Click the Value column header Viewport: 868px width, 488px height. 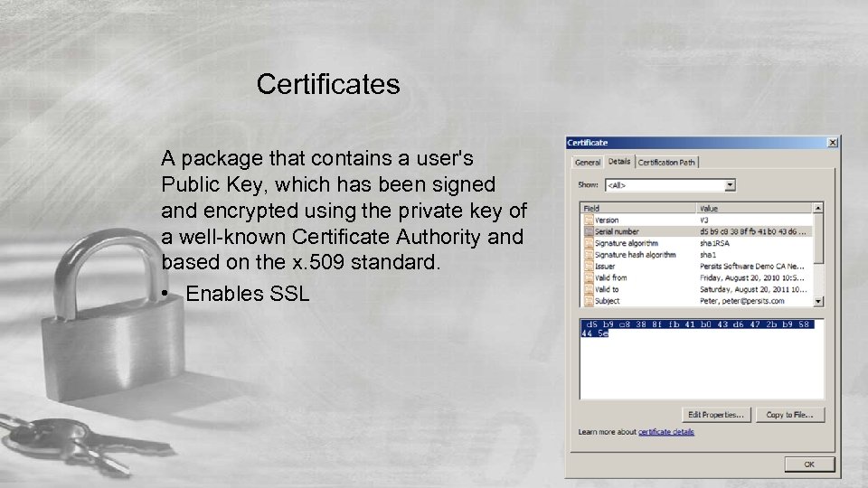click(754, 209)
